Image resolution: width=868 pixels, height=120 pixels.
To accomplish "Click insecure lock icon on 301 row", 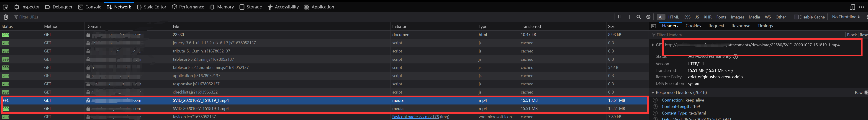I will tap(88, 100).
